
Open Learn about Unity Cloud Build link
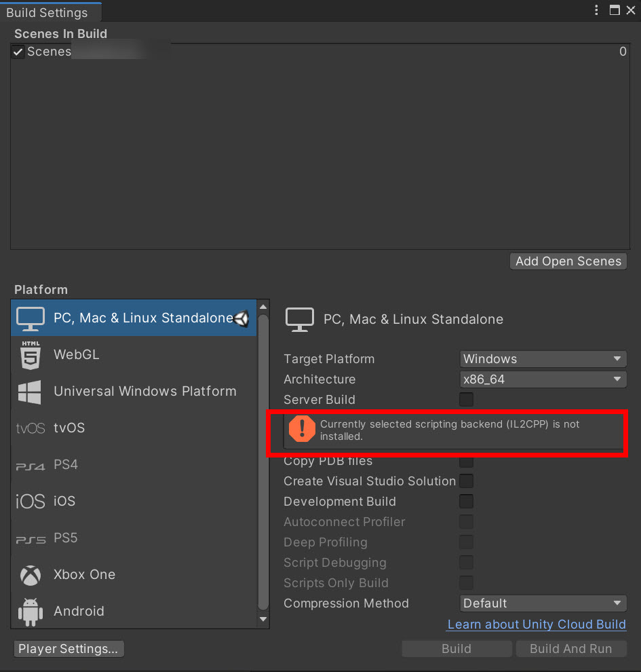537,624
